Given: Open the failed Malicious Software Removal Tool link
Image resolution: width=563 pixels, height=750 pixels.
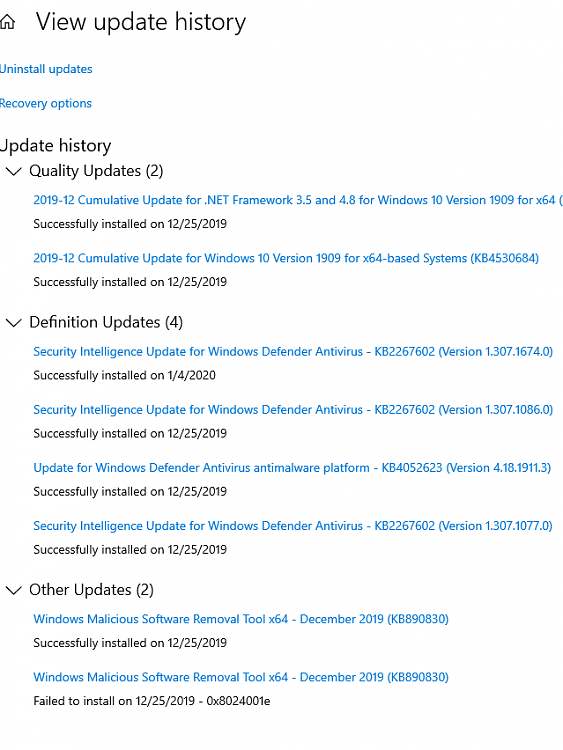Looking at the screenshot, I should click(x=241, y=677).
